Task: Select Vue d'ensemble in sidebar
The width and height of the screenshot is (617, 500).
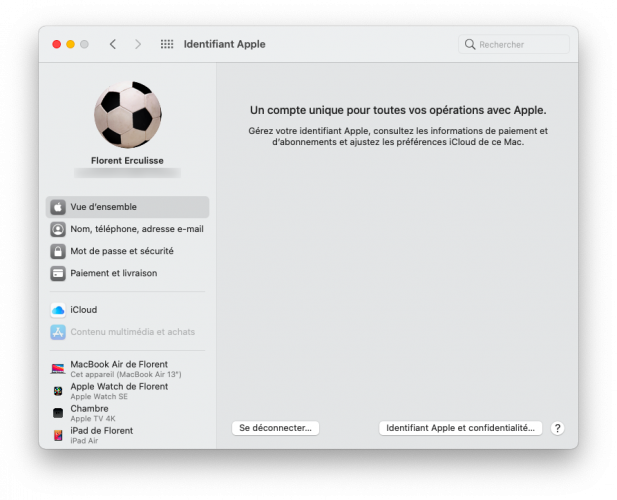Action: [x=127, y=207]
